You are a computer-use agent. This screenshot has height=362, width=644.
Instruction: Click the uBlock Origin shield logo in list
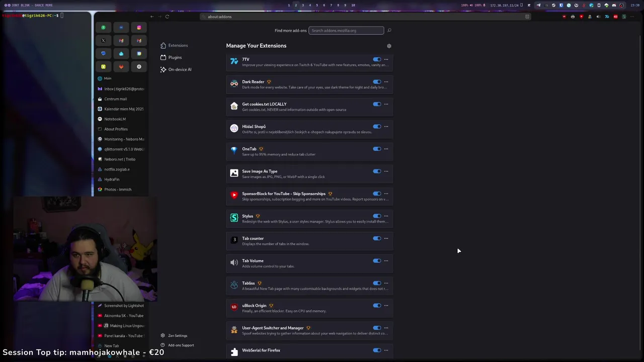(234, 307)
